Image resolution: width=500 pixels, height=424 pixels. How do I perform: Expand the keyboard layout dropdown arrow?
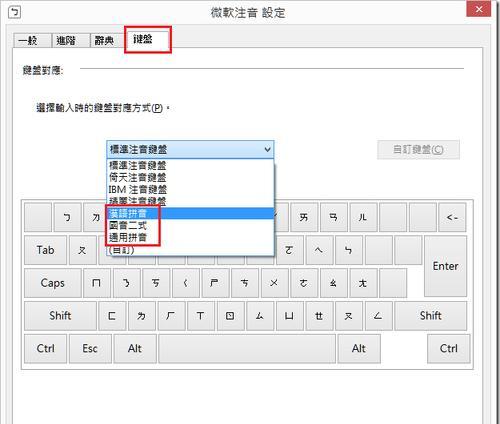pyautogui.click(x=267, y=149)
